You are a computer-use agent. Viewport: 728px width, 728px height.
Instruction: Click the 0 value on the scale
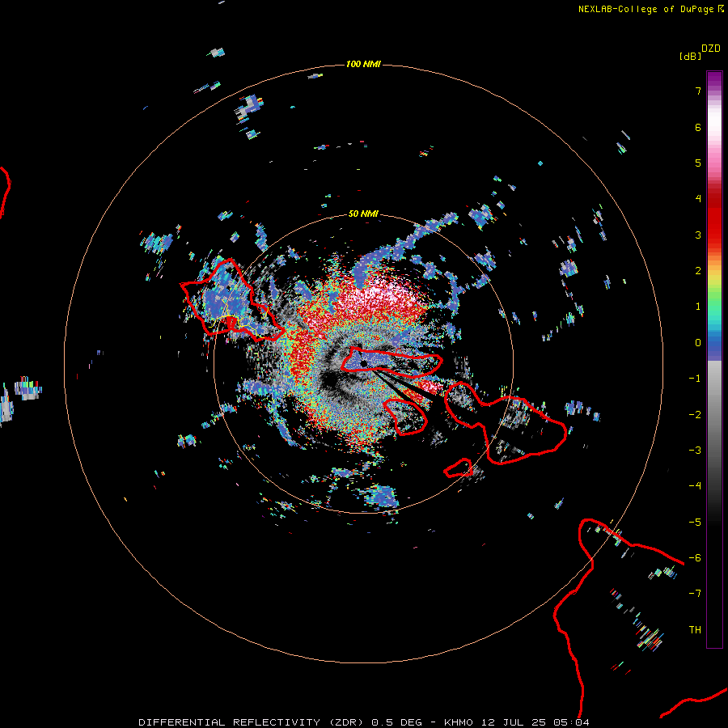point(698,343)
